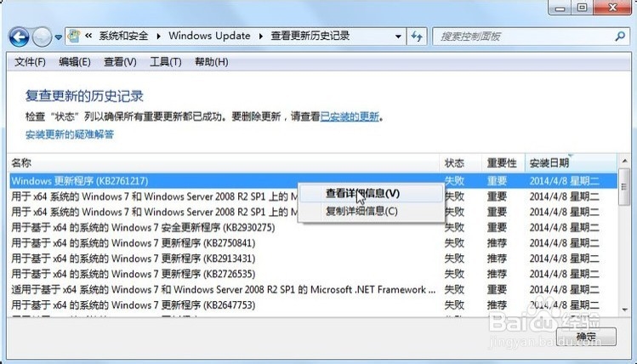This screenshot has height=364, width=637.
Task: Sort by 名称 column header
Action: (x=224, y=163)
